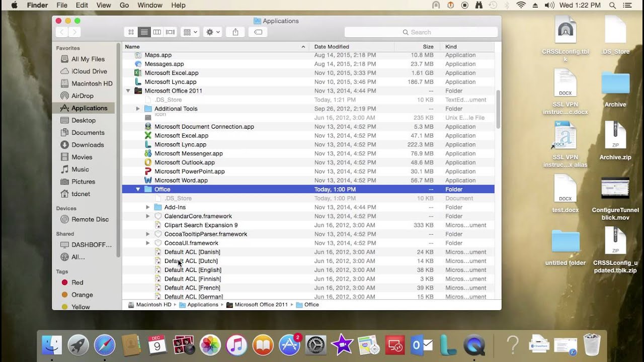Select Messages.app icon in list
Screen dimensions: 644x362
[138, 64]
